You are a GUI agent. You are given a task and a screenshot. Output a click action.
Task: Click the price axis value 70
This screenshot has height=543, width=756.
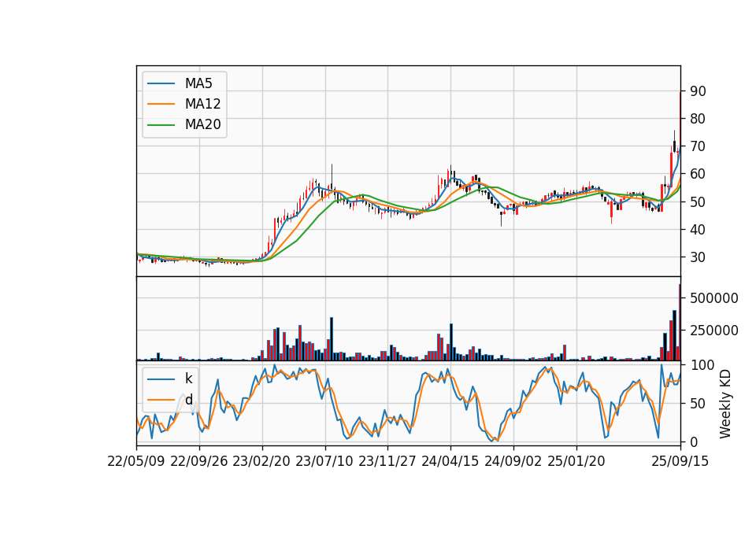(698, 146)
